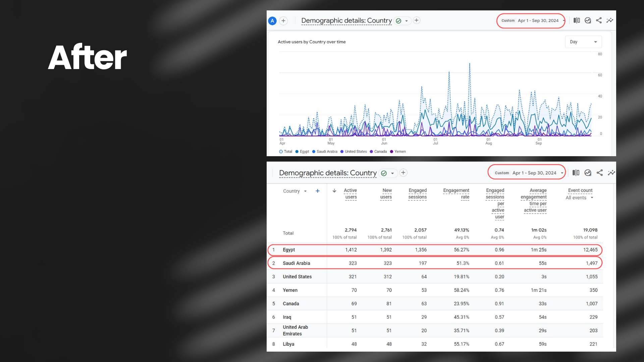Click edit-comparisons icon in bottom panel

pyautogui.click(x=576, y=173)
